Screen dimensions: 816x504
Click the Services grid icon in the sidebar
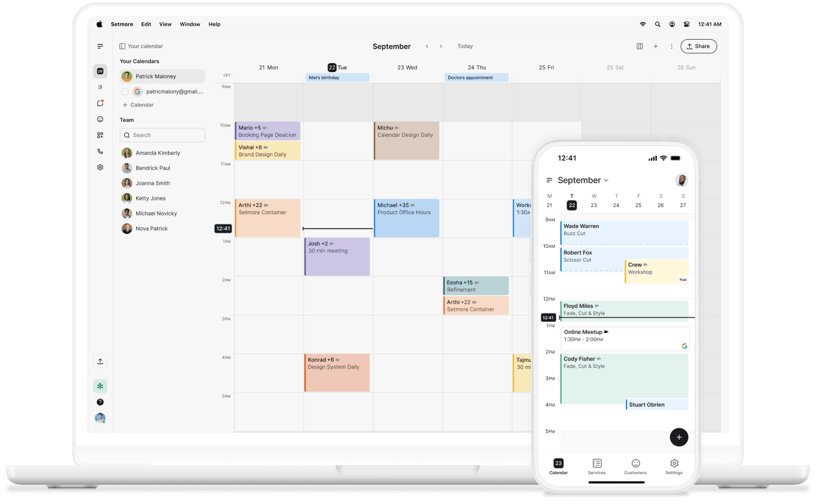(100, 135)
